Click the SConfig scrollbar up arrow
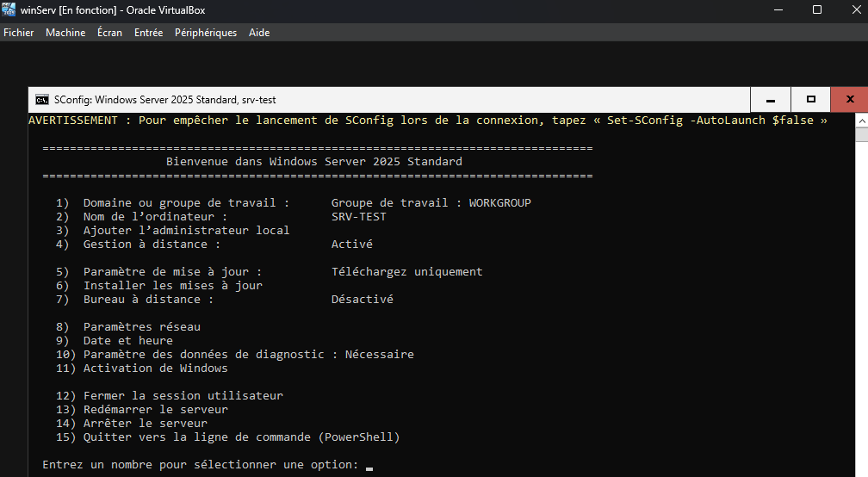 (861, 121)
